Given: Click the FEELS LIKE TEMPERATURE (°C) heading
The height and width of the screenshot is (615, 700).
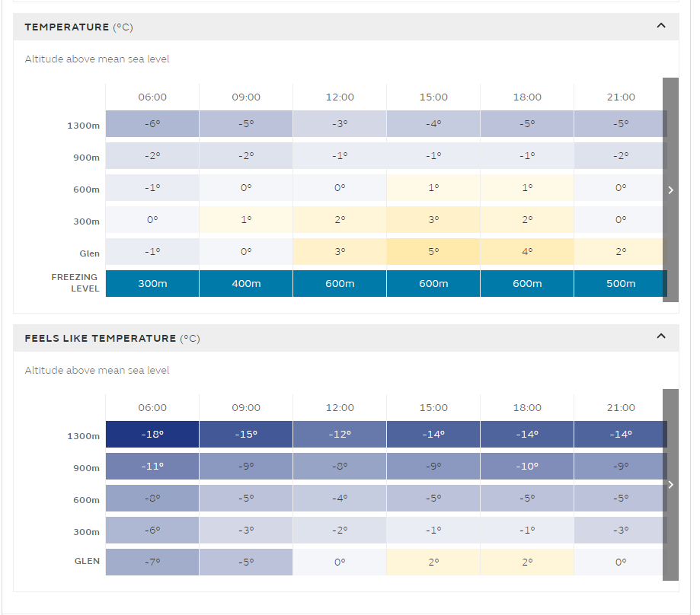Looking at the screenshot, I should coord(112,338).
